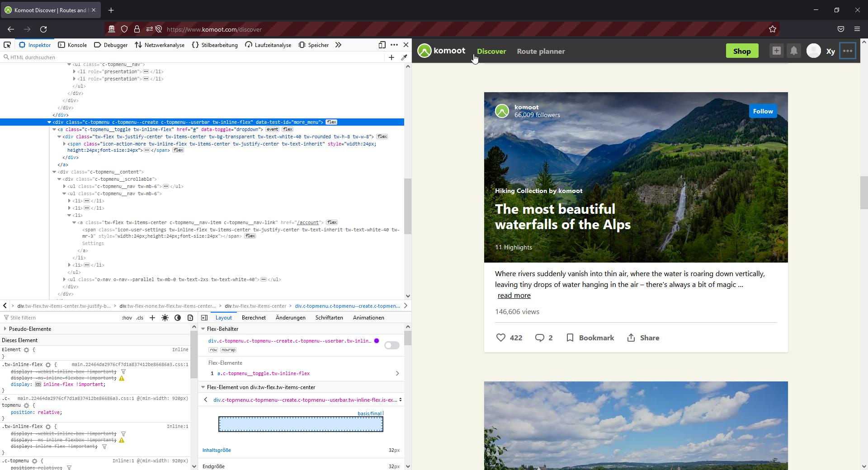
Task: Open the komoot create plus menu
Action: tap(776, 51)
